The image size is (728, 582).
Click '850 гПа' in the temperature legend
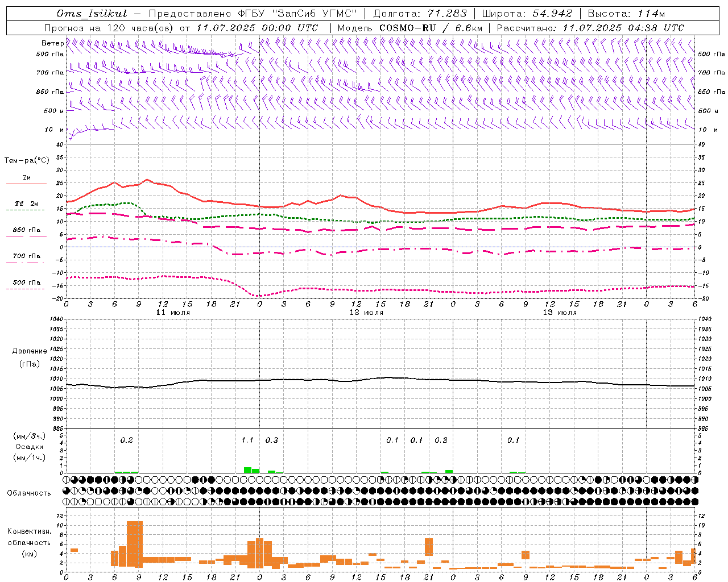[26, 230]
